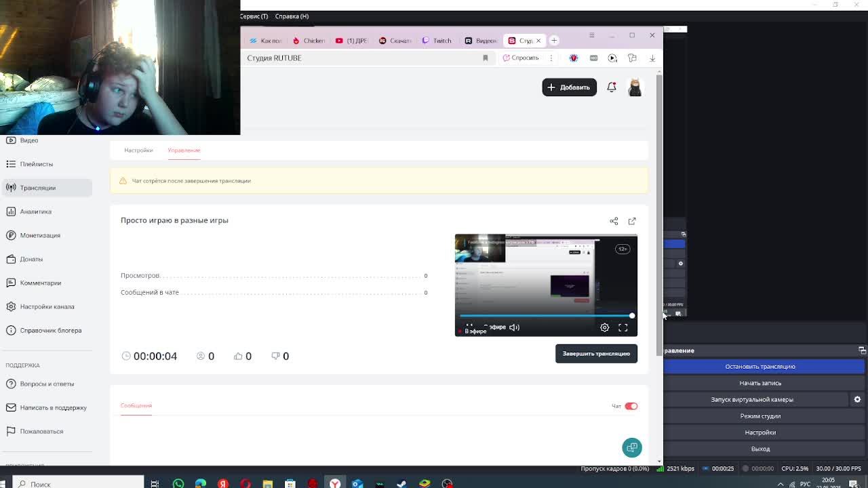868x488 pixels.
Task: Click the Добавить button
Action: (569, 87)
